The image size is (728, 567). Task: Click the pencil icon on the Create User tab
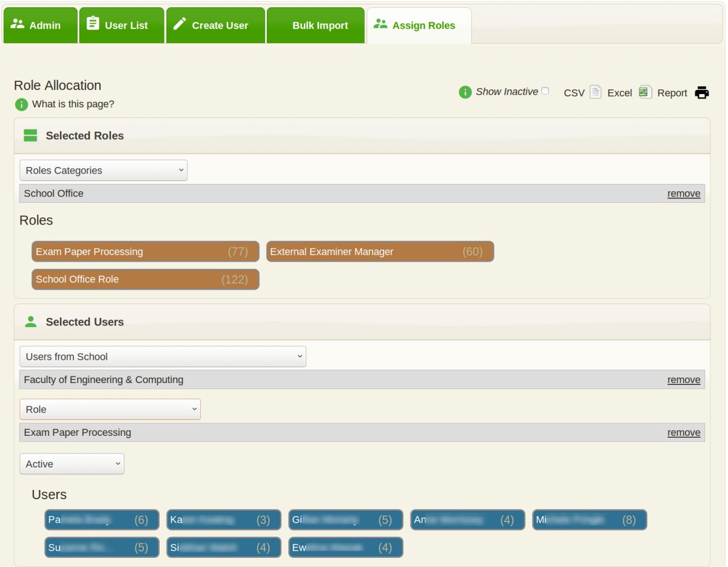(180, 24)
